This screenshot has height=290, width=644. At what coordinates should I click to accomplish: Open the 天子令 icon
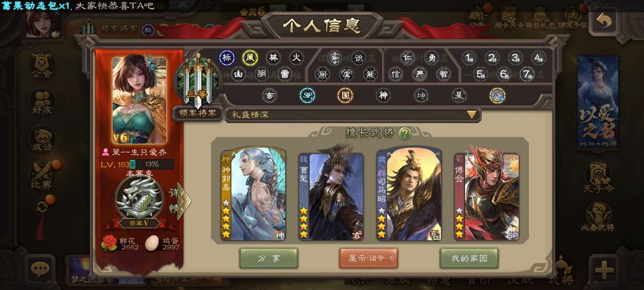coord(598,177)
